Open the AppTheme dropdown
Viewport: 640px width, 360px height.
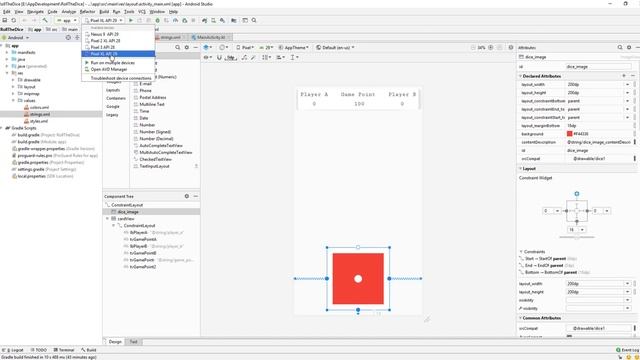click(x=293, y=48)
